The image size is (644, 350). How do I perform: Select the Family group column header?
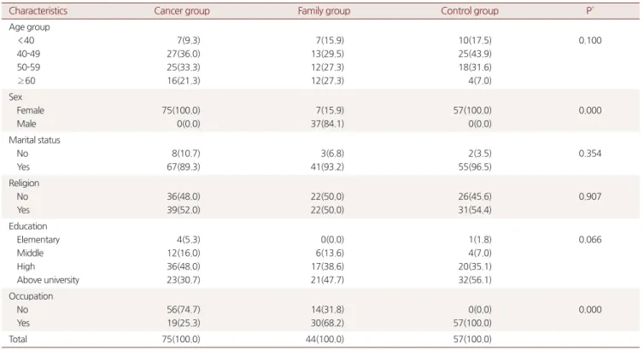324,11
